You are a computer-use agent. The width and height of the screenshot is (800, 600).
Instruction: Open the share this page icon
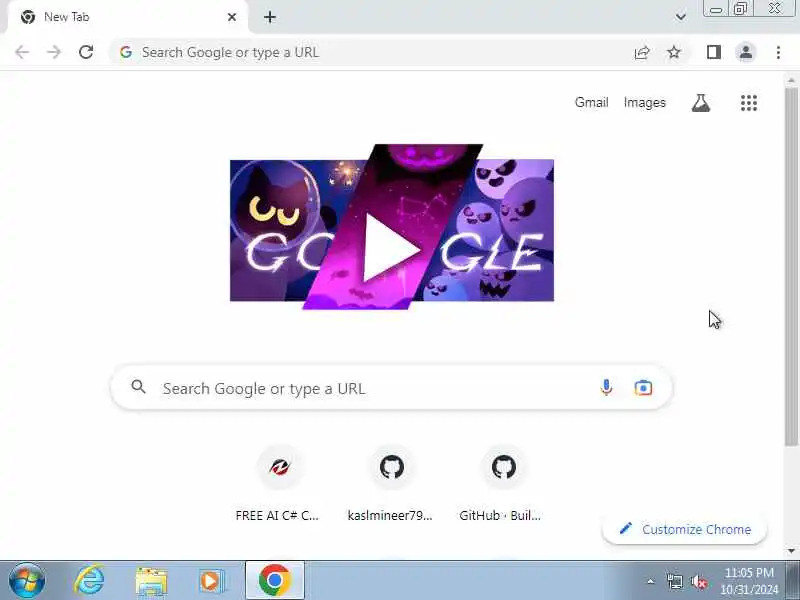coord(642,52)
